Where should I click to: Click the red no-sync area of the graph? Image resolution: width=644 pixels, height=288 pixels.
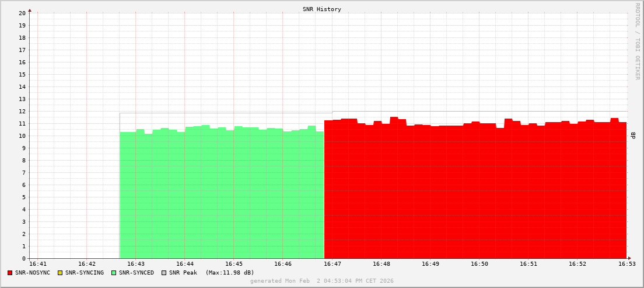[475, 193]
